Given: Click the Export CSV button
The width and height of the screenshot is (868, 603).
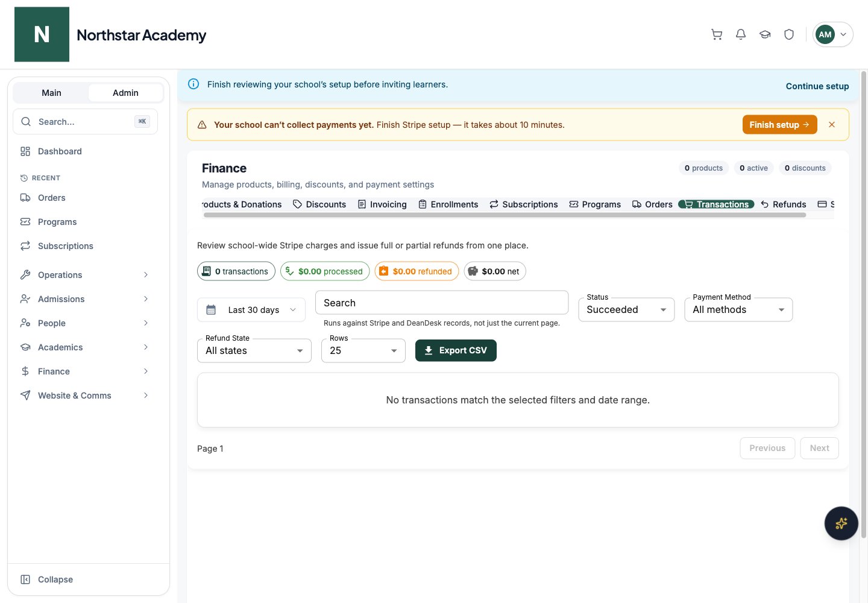Looking at the screenshot, I should point(456,350).
